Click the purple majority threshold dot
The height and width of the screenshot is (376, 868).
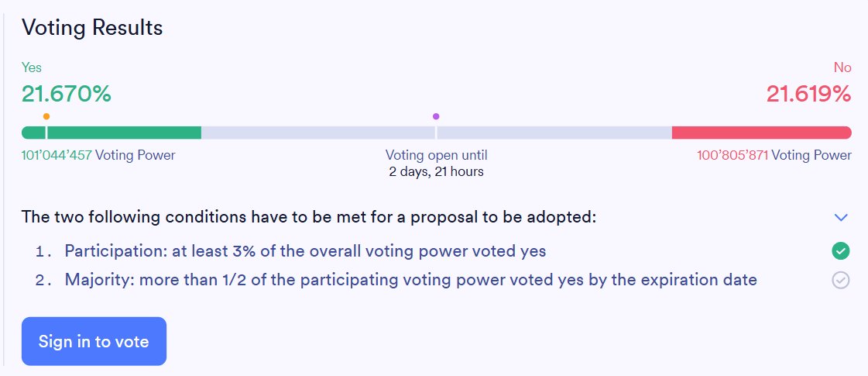pyautogui.click(x=436, y=116)
